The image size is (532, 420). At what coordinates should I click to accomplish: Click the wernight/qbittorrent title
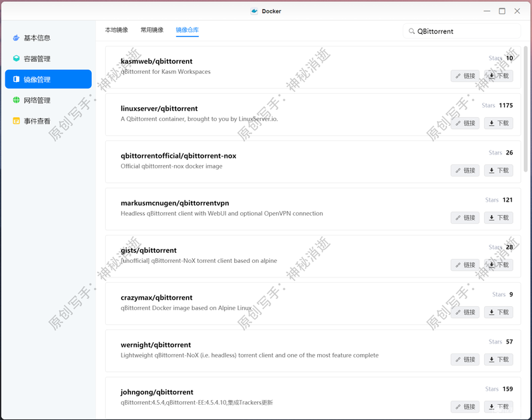[156, 345]
